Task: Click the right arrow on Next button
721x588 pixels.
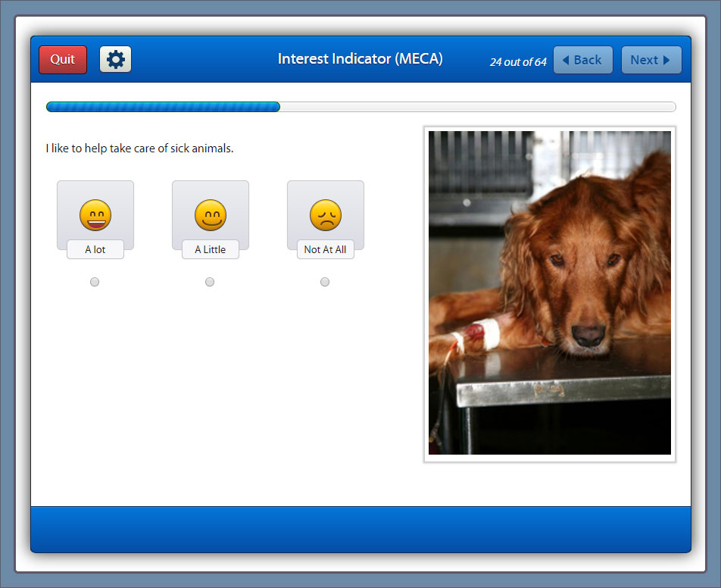Action: pyautogui.click(x=666, y=61)
